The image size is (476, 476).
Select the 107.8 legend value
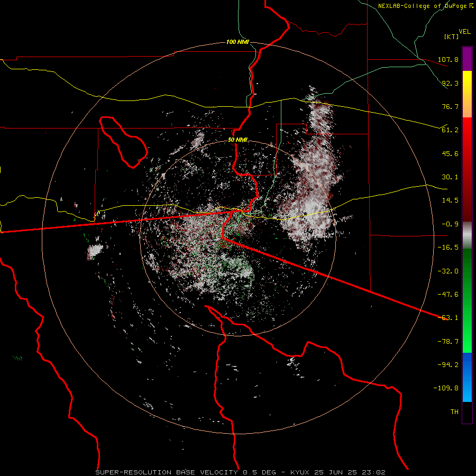point(448,59)
